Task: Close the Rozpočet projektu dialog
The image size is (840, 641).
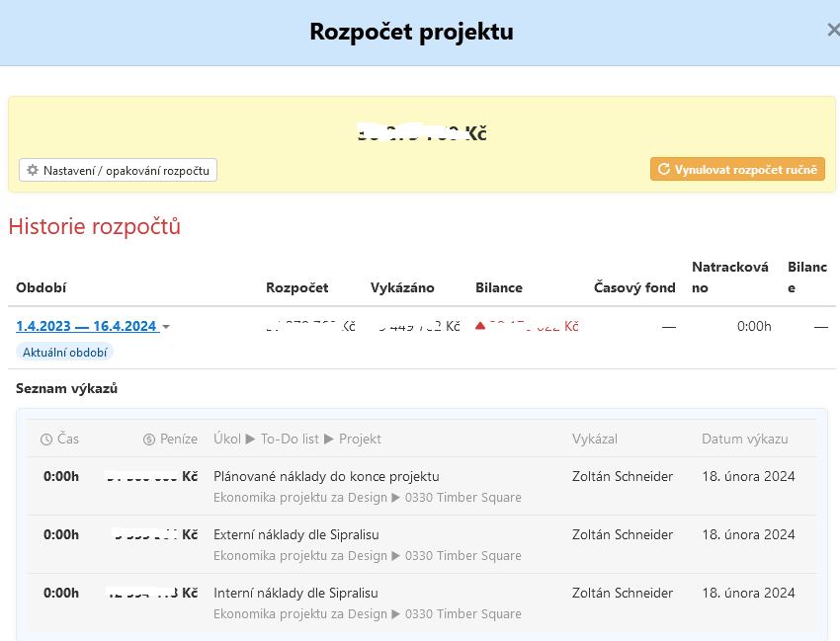Action: click(x=833, y=30)
